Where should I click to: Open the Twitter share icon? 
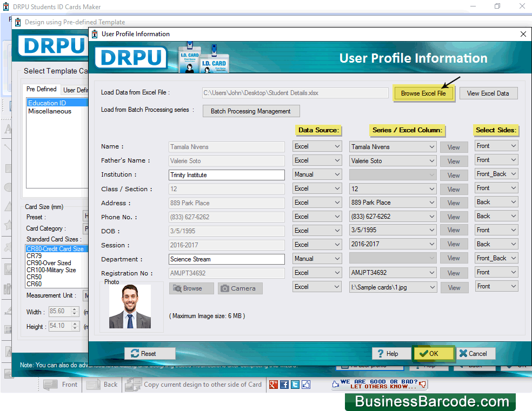pyautogui.click(x=295, y=385)
